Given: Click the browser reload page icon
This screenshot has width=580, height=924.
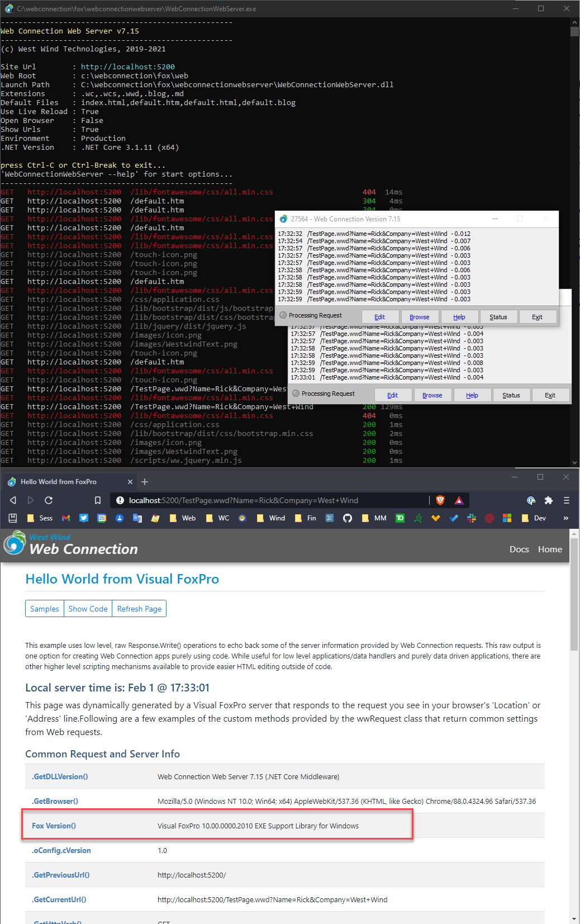Looking at the screenshot, I should click(49, 500).
